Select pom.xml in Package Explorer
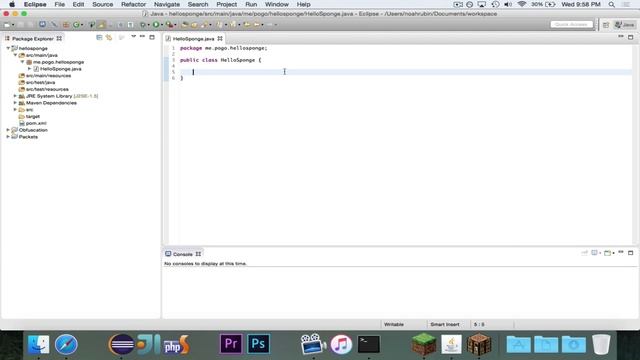Screen dimensions: 640x360 pos(36,123)
